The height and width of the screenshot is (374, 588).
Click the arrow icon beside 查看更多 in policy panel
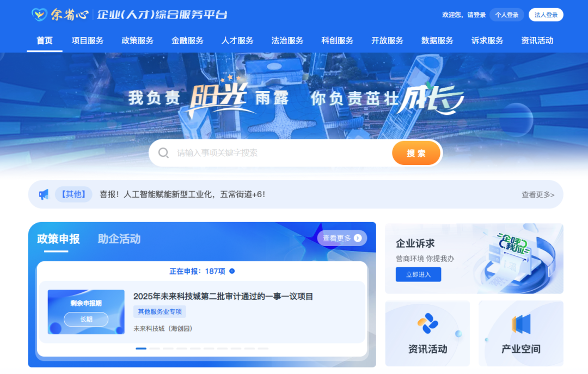pyautogui.click(x=358, y=238)
